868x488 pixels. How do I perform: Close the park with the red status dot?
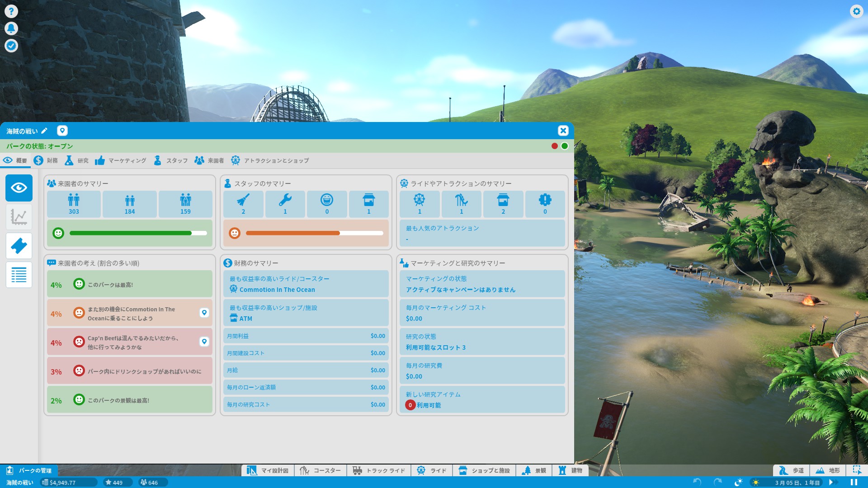point(554,146)
